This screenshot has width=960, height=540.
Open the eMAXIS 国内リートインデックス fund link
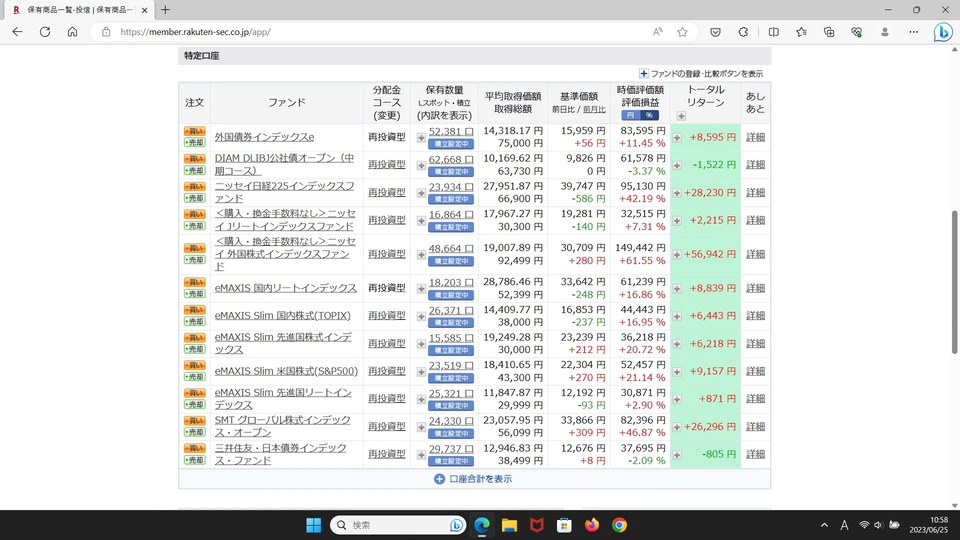(x=285, y=288)
